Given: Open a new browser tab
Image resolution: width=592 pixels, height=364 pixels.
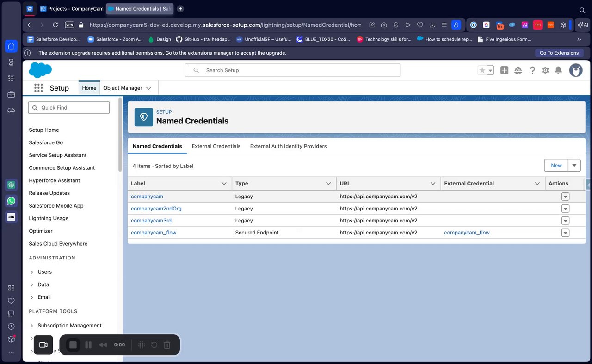Looking at the screenshot, I should [x=180, y=9].
